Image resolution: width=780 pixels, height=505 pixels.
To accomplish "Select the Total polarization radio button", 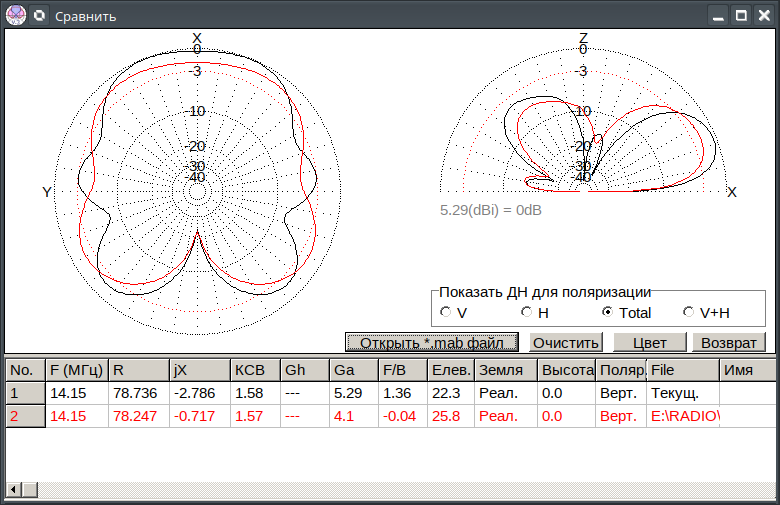I will [x=607, y=312].
